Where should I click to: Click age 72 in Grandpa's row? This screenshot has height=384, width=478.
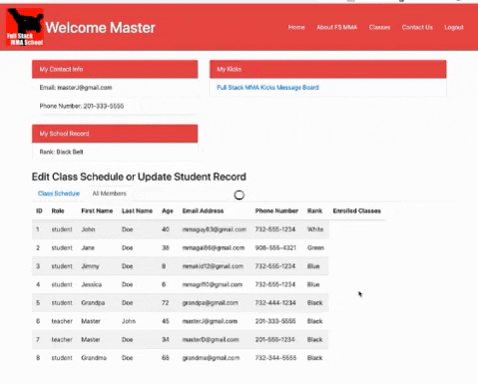[x=165, y=303]
